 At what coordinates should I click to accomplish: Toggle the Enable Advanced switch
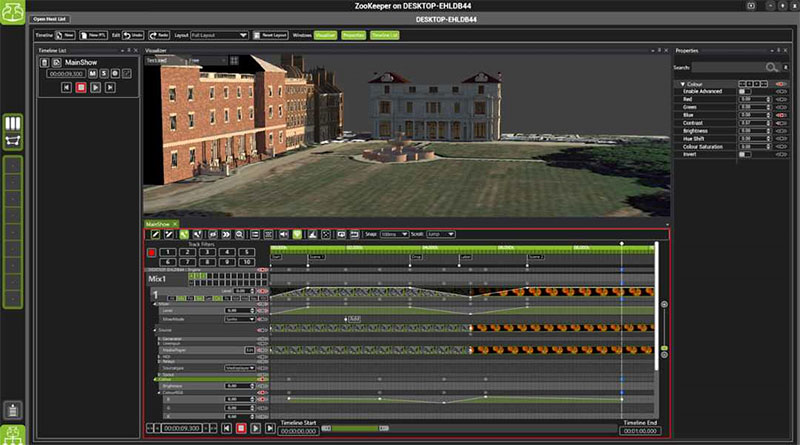pos(744,91)
